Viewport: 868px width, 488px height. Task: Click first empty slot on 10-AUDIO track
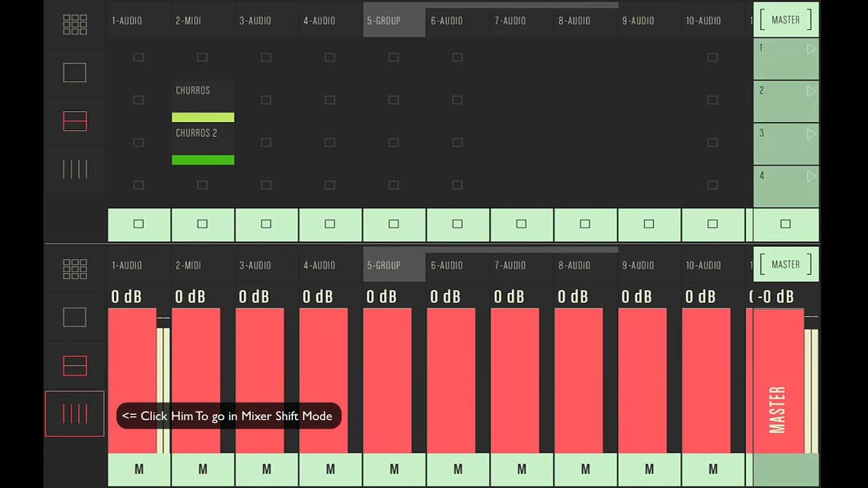coord(712,58)
